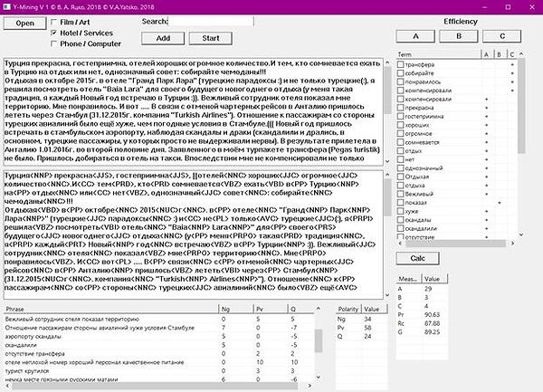Viewport: 543px width, 392px height.
Task: Click the Efficiency A button
Action: pyautogui.click(x=415, y=36)
